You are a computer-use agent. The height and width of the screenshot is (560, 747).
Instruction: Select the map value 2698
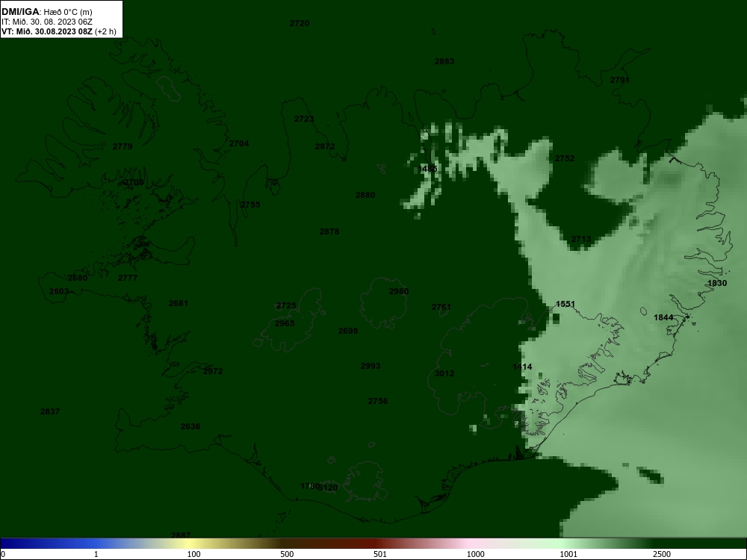[x=348, y=331]
